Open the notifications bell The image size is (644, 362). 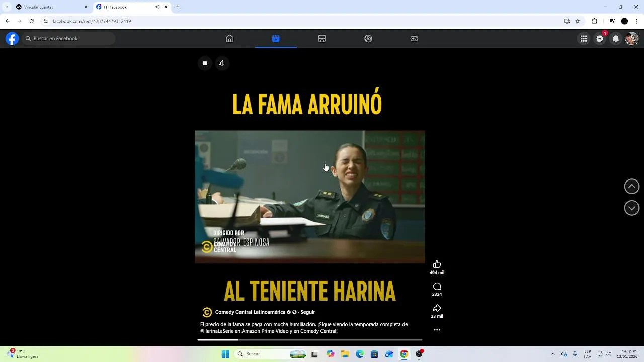point(616,39)
